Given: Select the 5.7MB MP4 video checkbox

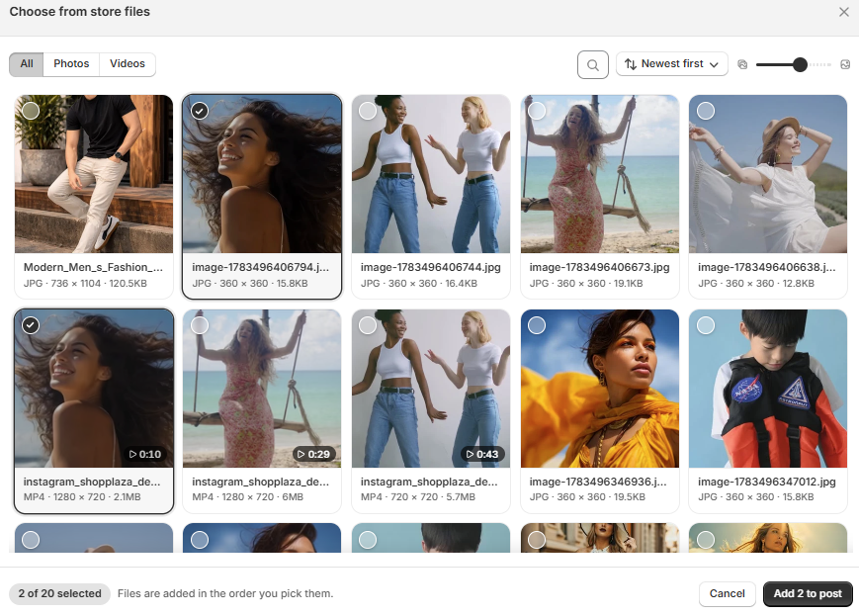Looking at the screenshot, I should [x=368, y=325].
